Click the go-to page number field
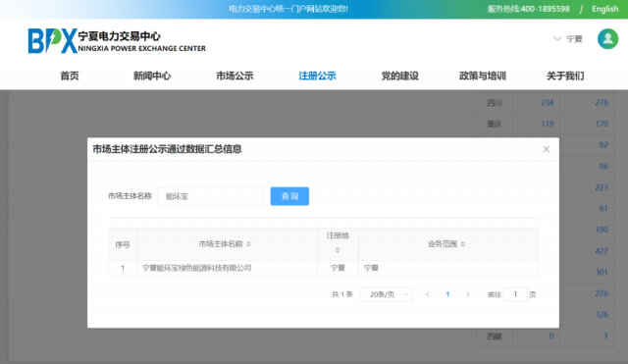The image size is (628, 364). pos(515,294)
